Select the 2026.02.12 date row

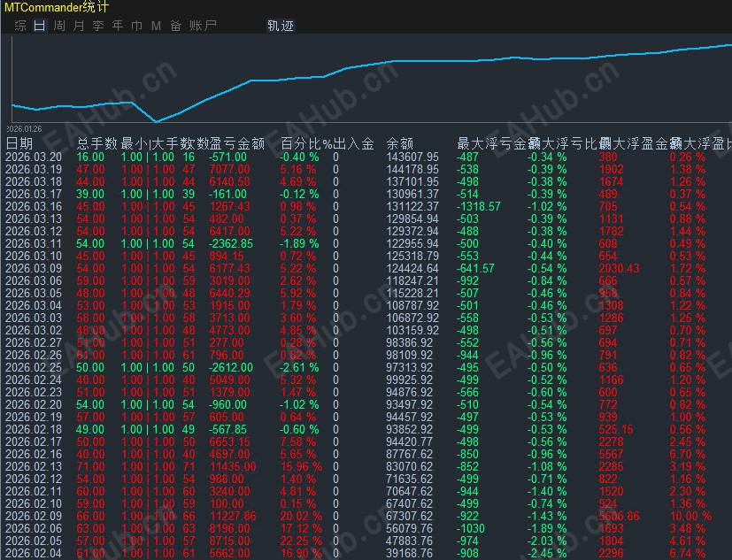coord(34,479)
